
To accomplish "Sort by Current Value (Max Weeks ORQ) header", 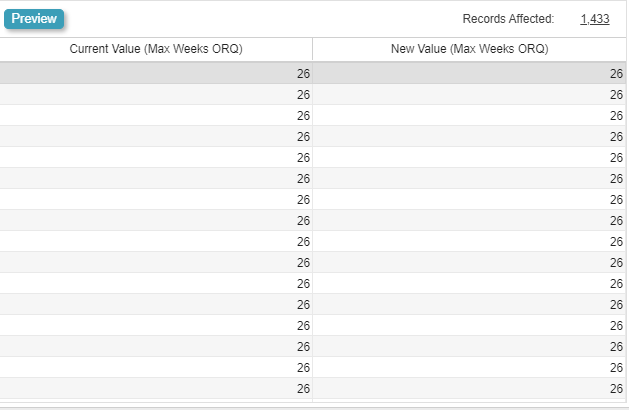I will (x=156, y=49).
